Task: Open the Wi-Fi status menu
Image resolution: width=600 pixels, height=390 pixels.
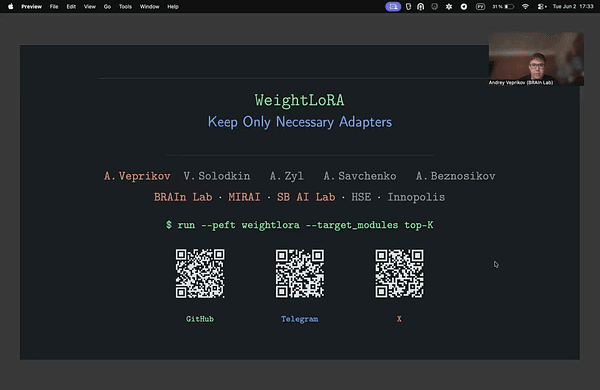Action: click(525, 7)
